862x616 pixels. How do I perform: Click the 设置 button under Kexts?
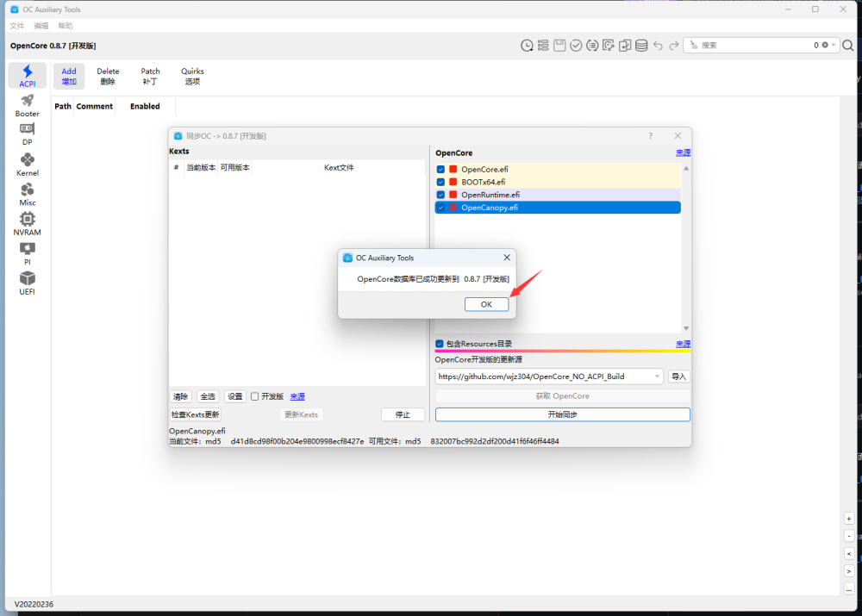point(234,396)
